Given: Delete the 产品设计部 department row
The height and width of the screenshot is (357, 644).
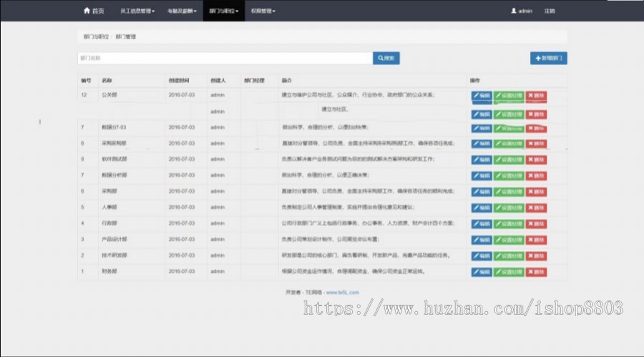Looking at the screenshot, I should pyautogui.click(x=536, y=240).
